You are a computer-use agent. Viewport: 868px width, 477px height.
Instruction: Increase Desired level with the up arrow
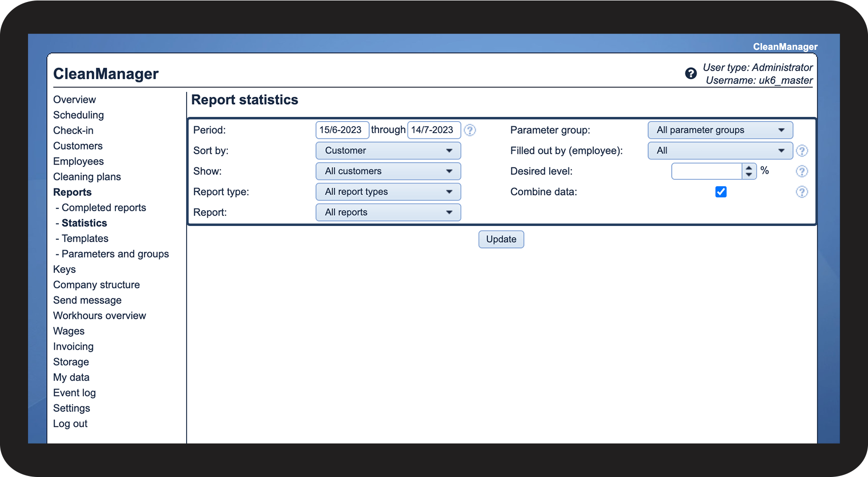coord(749,168)
